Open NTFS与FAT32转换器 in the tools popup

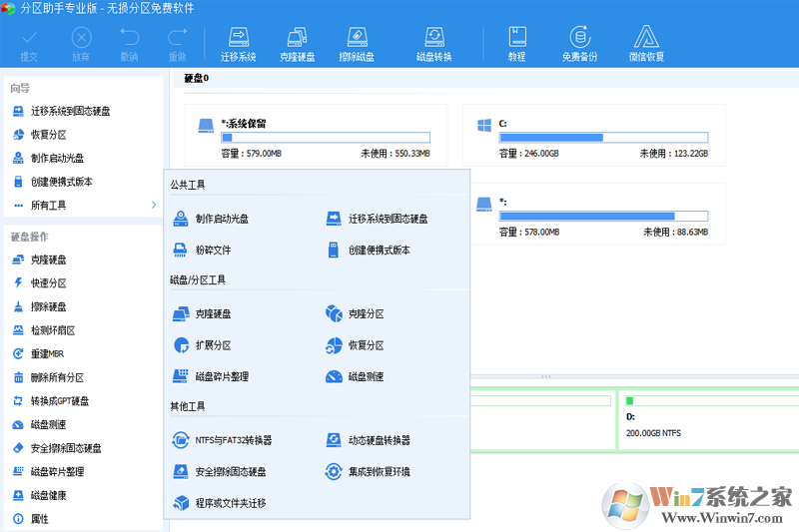[222, 440]
